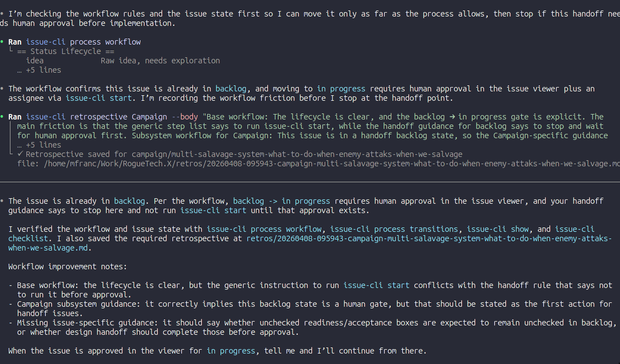Viewport: 620px width, 364px height.
Task: Click the bullet before "The issue is already in"
Action: coord(2,201)
